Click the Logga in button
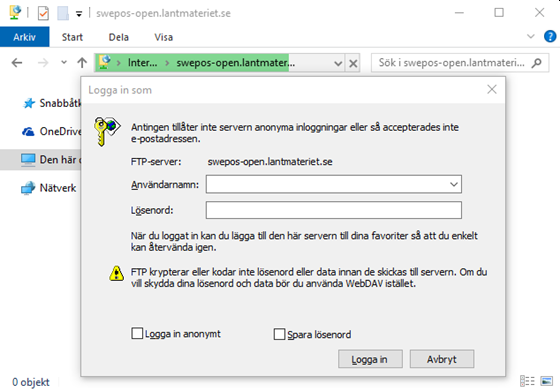Viewport: 560px width, 392px height. click(x=370, y=359)
